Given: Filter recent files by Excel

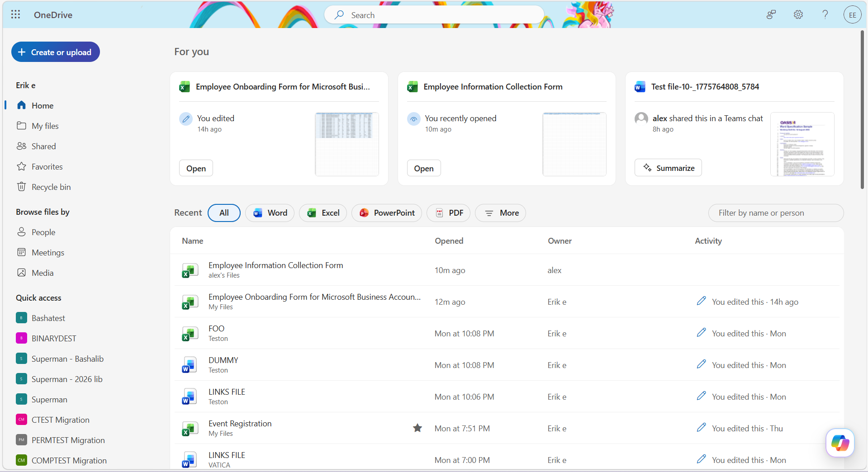Looking at the screenshot, I should pyautogui.click(x=323, y=213).
